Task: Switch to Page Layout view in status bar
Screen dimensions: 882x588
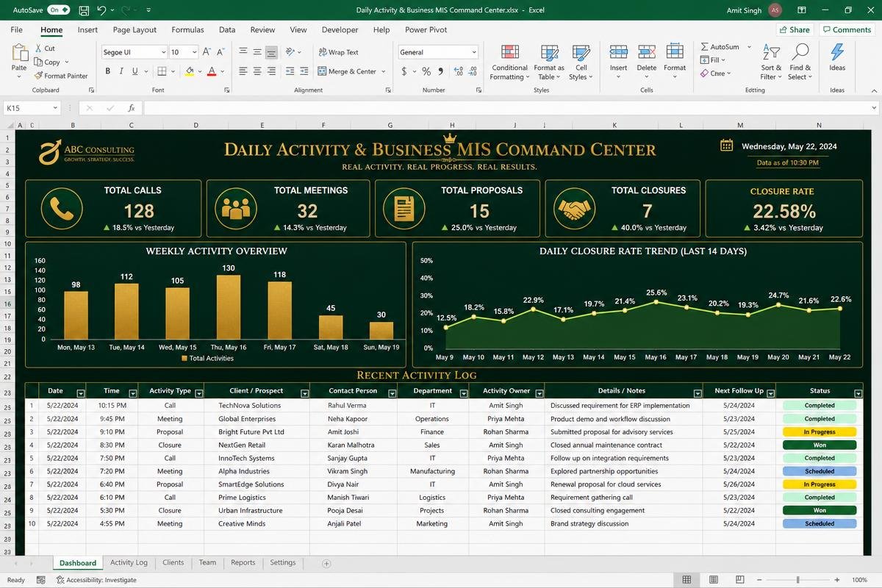Action: coord(714,580)
